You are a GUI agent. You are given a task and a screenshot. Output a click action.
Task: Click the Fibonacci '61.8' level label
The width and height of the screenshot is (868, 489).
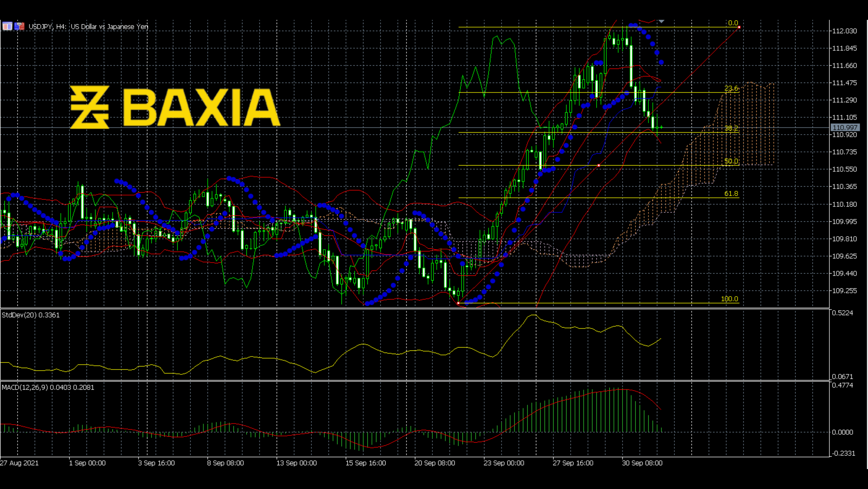(x=731, y=194)
